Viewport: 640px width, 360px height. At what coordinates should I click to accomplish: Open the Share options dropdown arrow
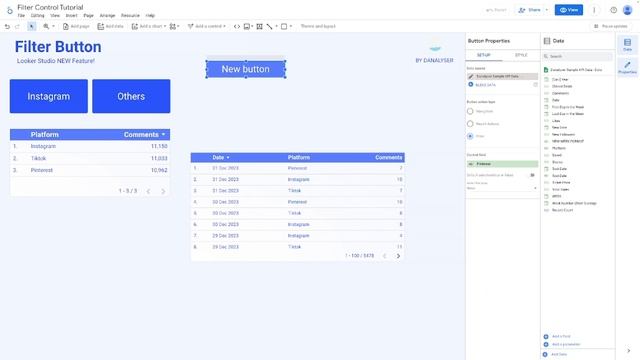pyautogui.click(x=547, y=10)
